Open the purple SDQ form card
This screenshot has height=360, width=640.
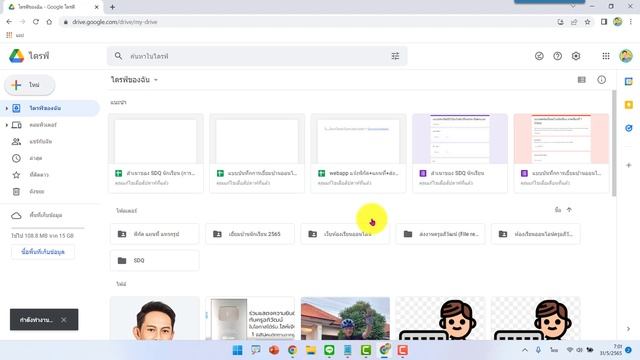[x=460, y=153]
